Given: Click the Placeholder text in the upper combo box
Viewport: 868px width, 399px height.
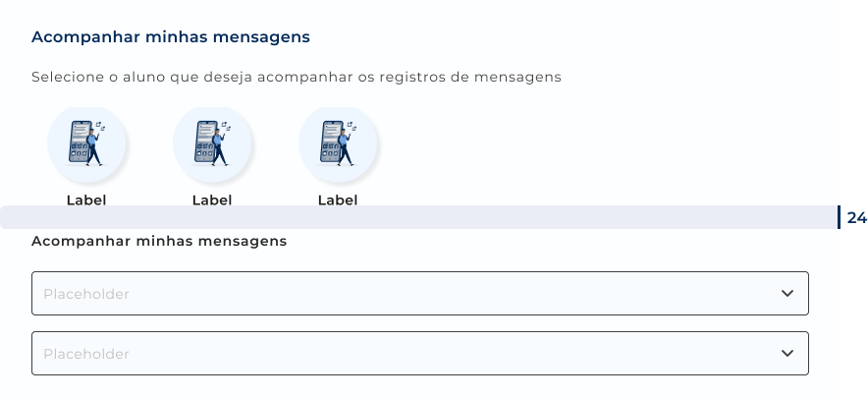Looking at the screenshot, I should [x=86, y=294].
